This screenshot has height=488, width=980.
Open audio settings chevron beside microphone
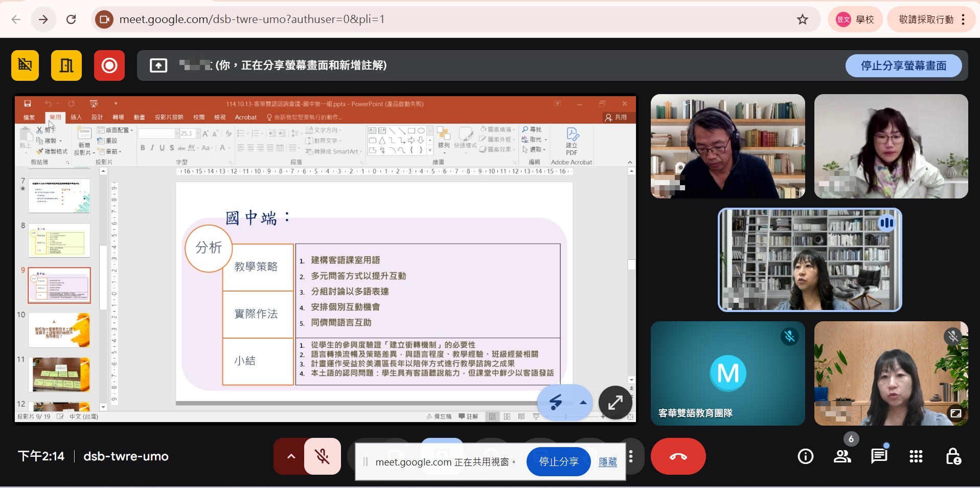(x=290, y=456)
